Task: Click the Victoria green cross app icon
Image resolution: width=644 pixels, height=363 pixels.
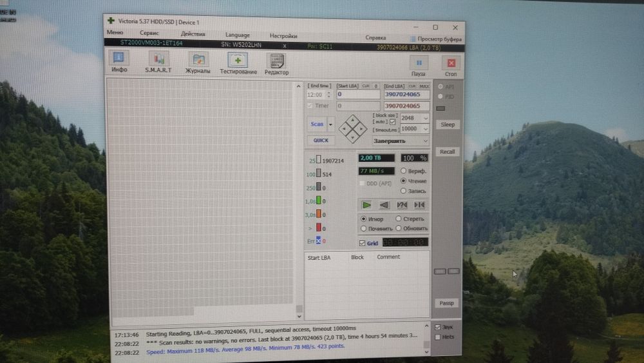Action: 111,20
